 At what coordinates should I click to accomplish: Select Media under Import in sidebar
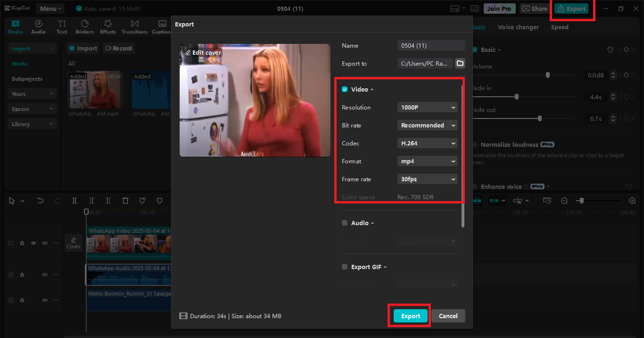[x=19, y=64]
